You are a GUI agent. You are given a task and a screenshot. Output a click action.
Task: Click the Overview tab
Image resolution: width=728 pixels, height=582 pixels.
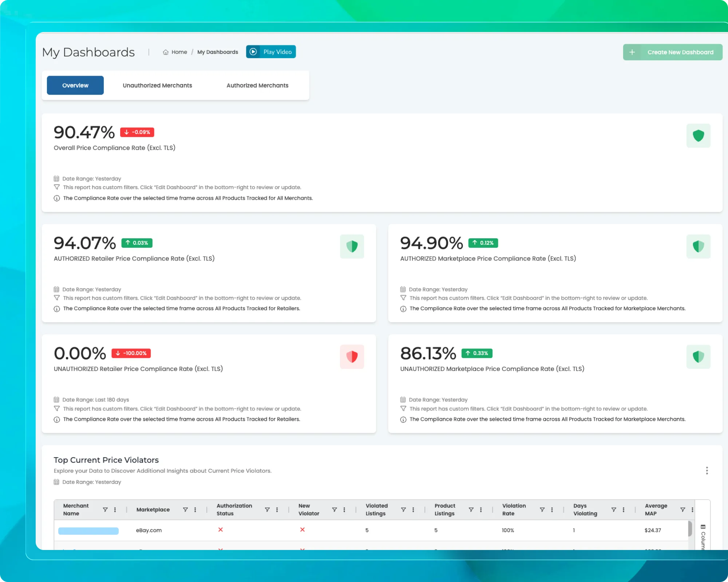coord(75,85)
